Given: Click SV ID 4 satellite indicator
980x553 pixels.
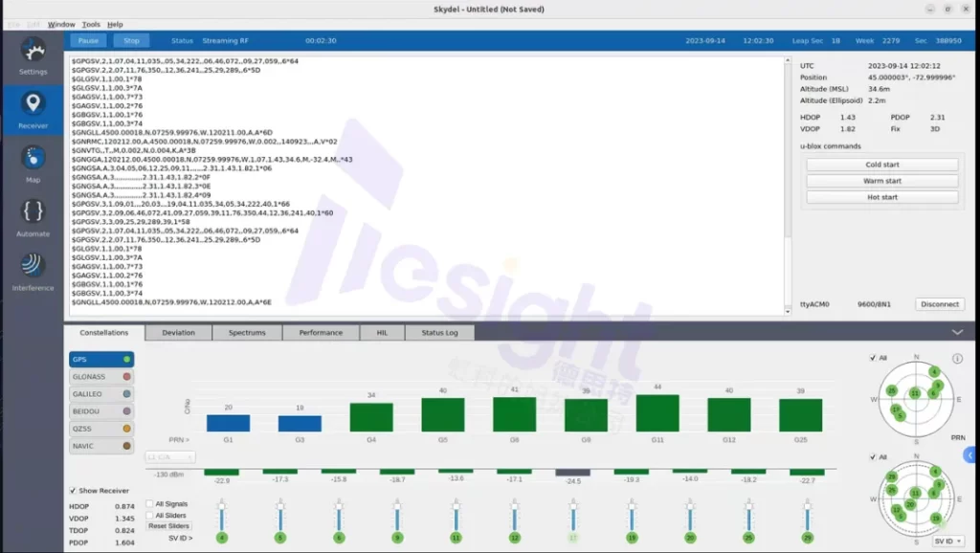Looking at the screenshot, I should pos(222,538).
